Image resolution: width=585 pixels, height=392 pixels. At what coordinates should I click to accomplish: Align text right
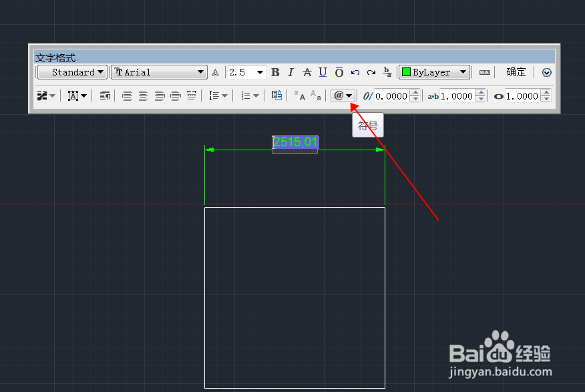[x=160, y=96]
